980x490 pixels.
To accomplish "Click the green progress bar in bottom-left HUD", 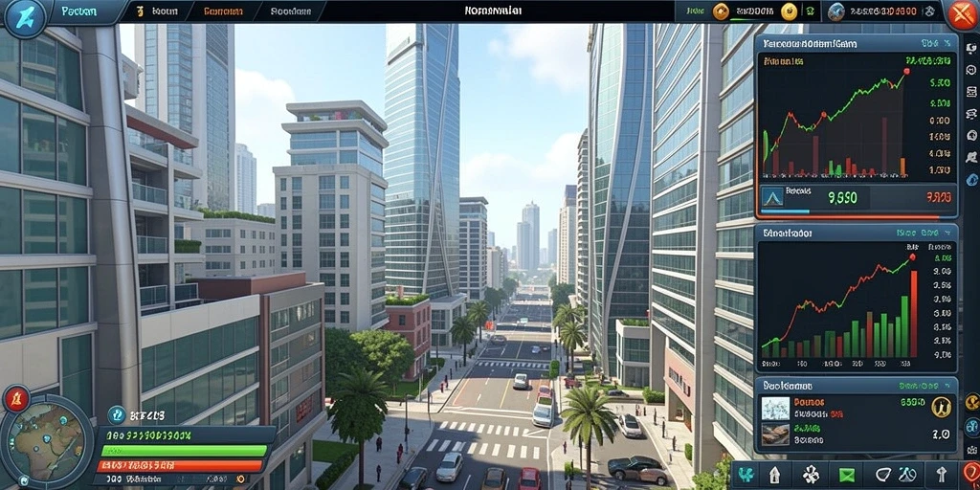I will pyautogui.click(x=185, y=451).
